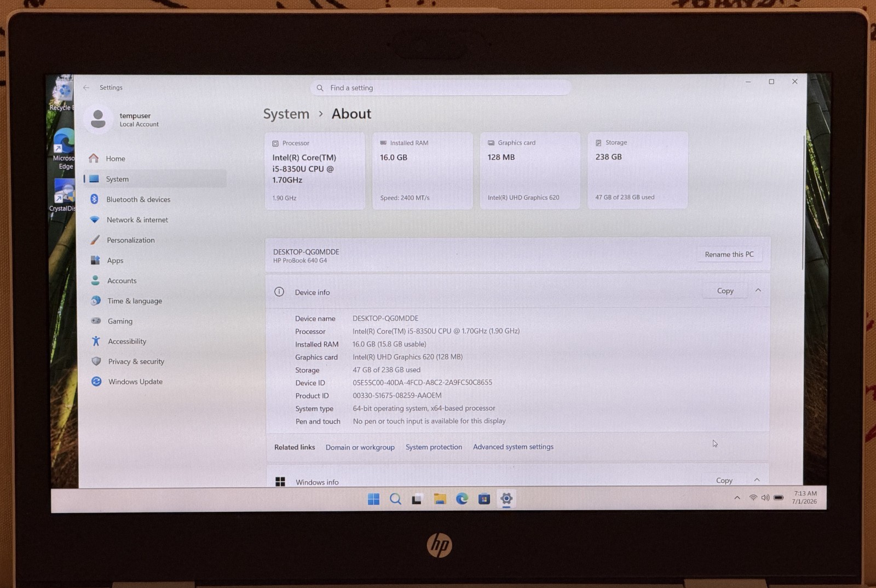
Task: Open Task View from the taskbar
Action: click(417, 499)
